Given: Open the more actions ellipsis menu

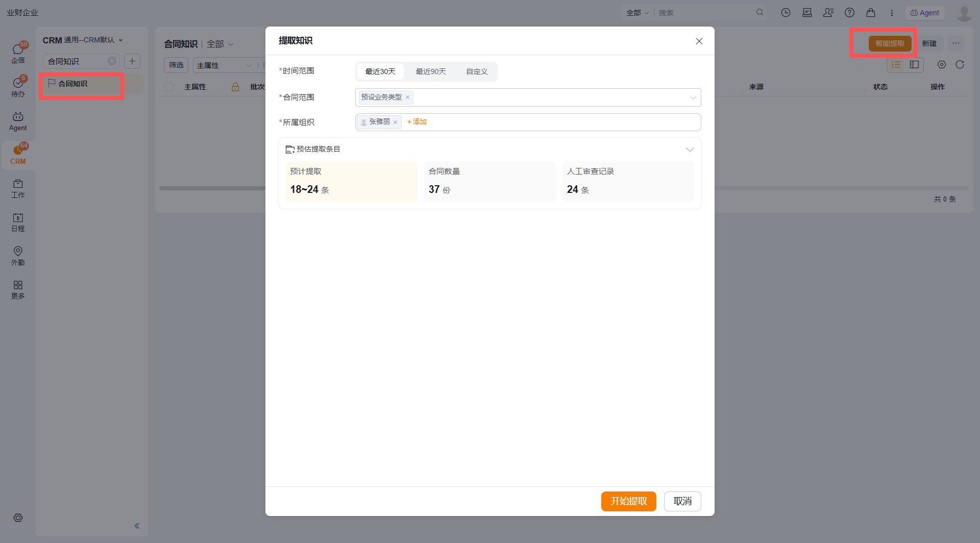Looking at the screenshot, I should click(955, 43).
